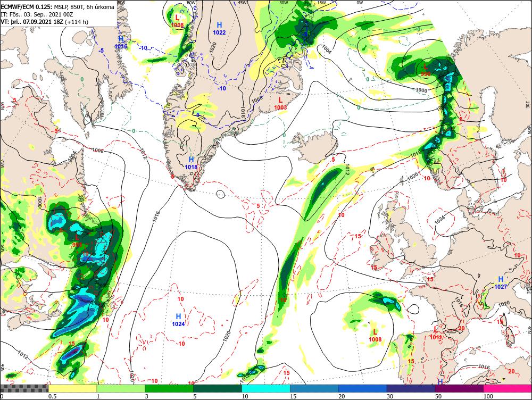The image size is (532, 400).
Task: Click the cyan 10–15 legend swatch
Action: pos(266,388)
